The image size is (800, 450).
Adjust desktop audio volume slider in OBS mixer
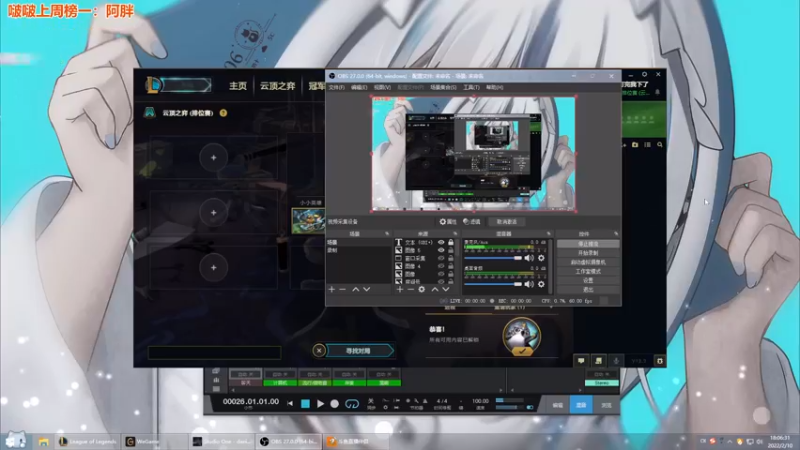(x=493, y=284)
